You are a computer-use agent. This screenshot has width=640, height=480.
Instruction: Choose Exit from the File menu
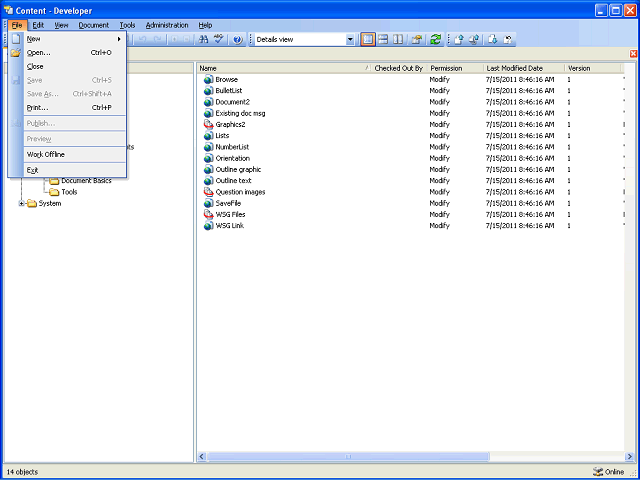click(x=33, y=170)
